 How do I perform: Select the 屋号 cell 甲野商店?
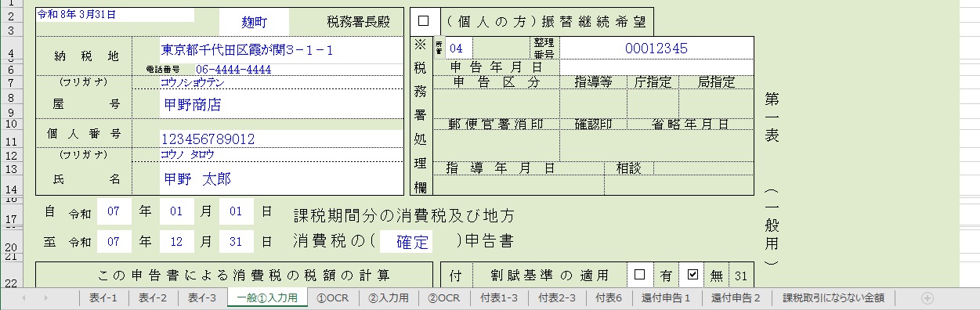point(282,103)
